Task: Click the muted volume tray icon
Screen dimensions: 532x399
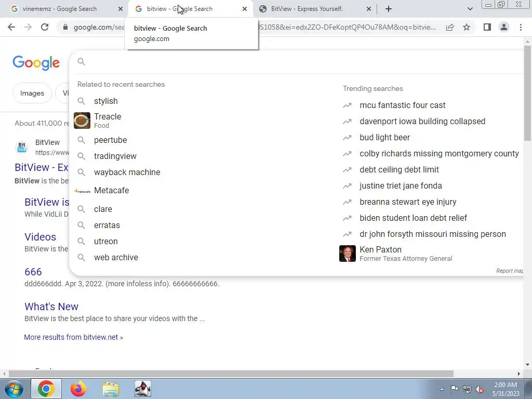Action: [480, 389]
